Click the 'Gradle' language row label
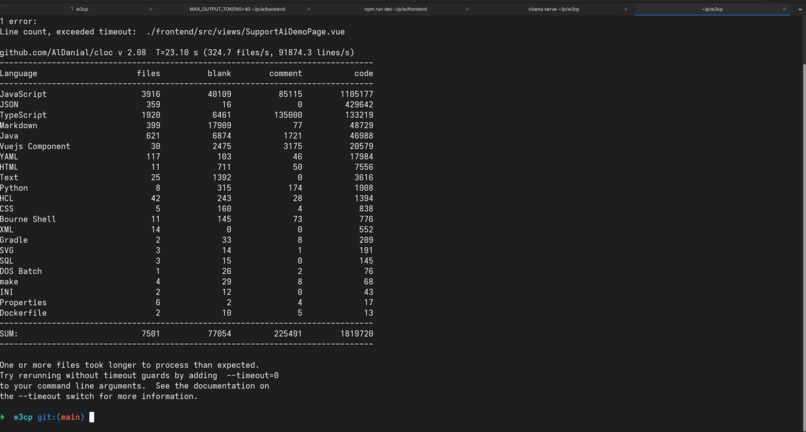This screenshot has width=806, height=432. coord(14,240)
